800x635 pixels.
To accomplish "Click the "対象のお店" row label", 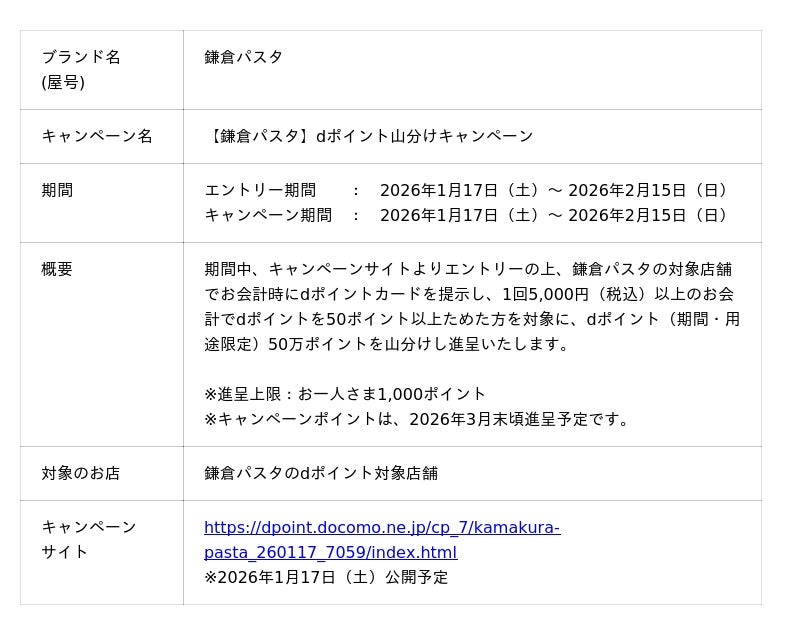I will tap(81, 473).
